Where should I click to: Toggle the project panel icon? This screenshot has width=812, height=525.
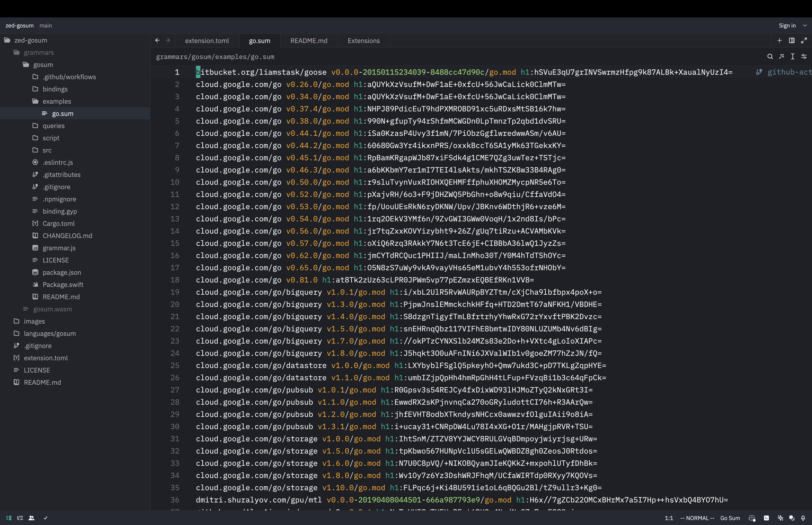click(9, 518)
